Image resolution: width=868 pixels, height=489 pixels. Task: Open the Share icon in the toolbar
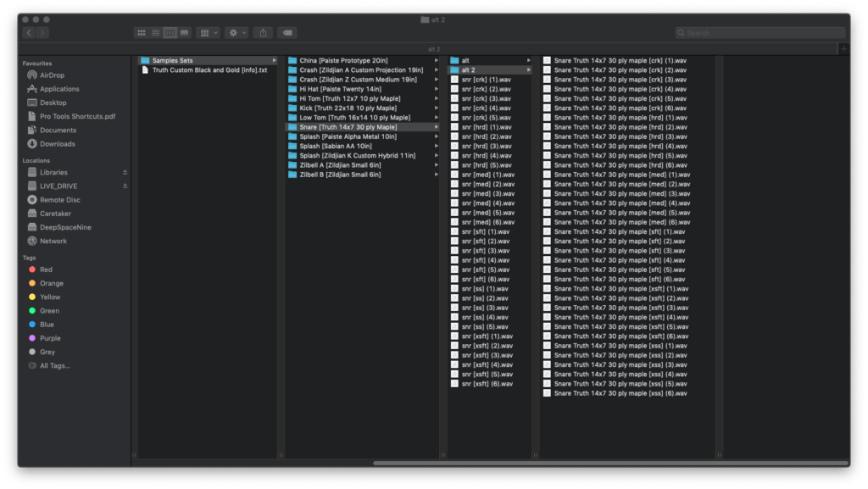pyautogui.click(x=263, y=32)
